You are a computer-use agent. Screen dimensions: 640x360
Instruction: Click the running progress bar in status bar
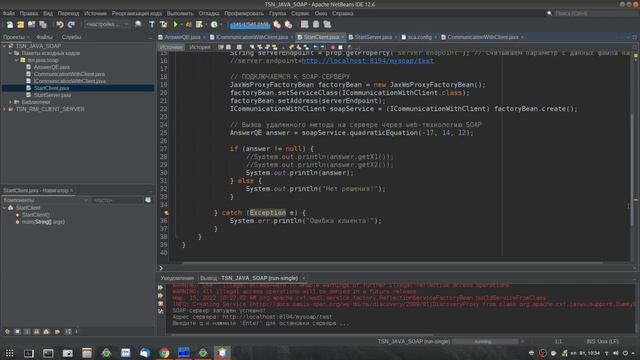point(484,341)
